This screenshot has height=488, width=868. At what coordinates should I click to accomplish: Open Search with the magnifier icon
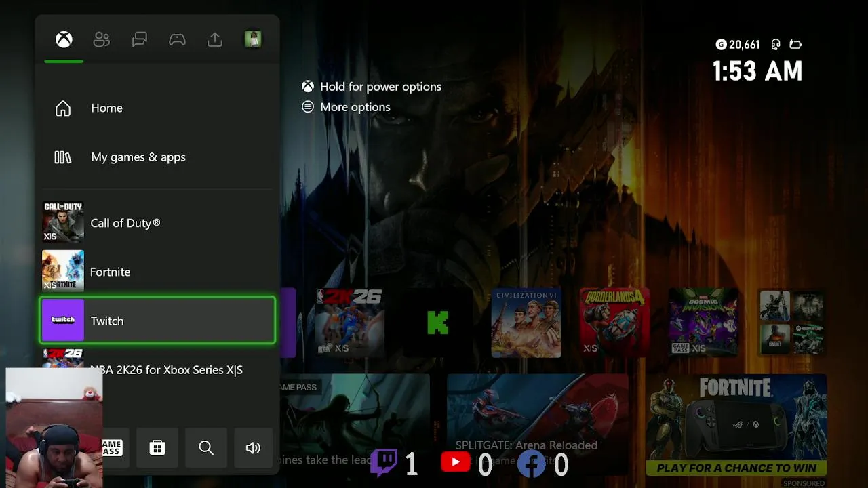coord(206,448)
